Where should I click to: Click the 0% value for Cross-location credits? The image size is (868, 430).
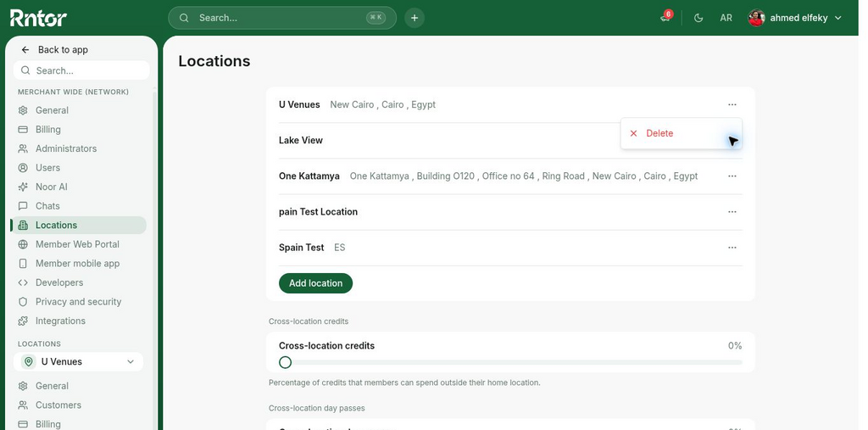click(735, 346)
